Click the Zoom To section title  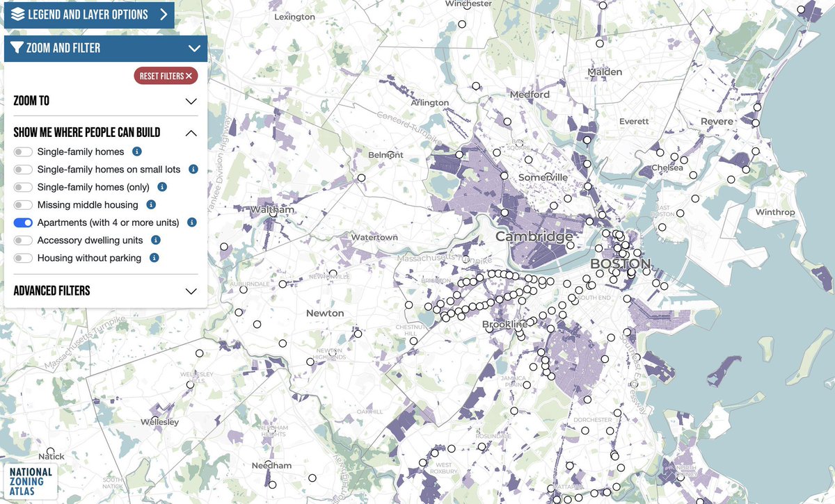(31, 101)
